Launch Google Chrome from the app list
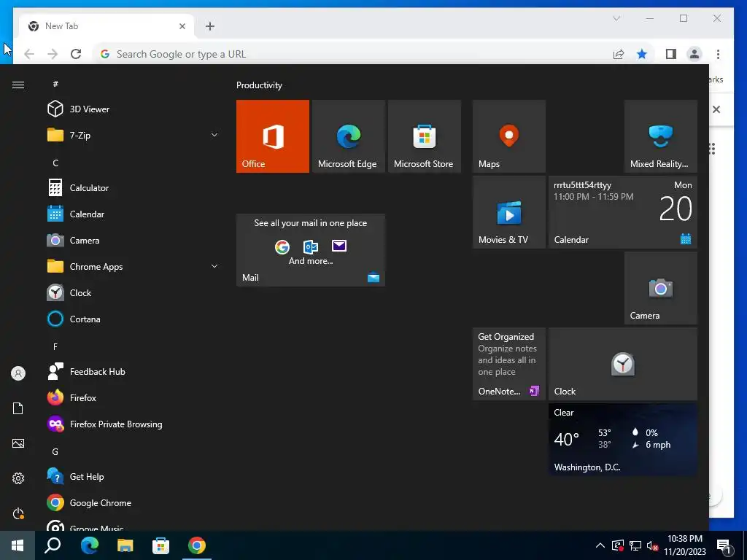Image resolution: width=747 pixels, height=560 pixels. tap(133, 503)
